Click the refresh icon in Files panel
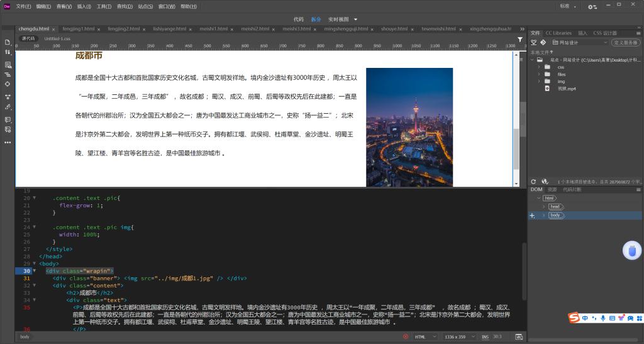 click(x=533, y=181)
